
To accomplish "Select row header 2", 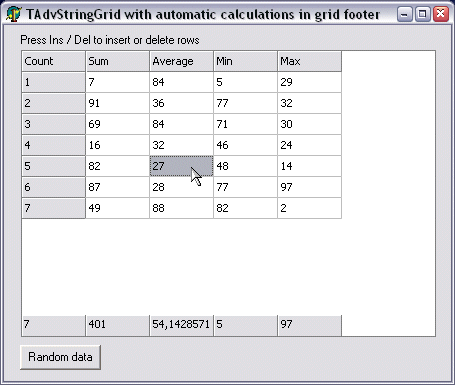I will [x=53, y=103].
